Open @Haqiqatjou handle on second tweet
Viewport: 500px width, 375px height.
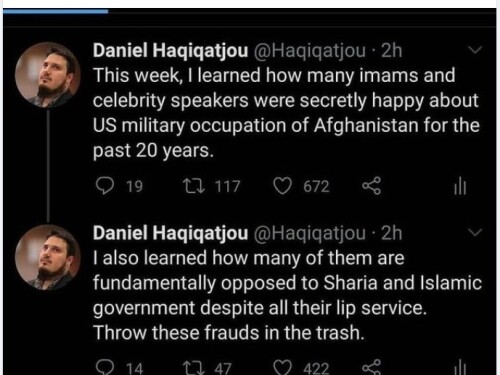[310, 233]
